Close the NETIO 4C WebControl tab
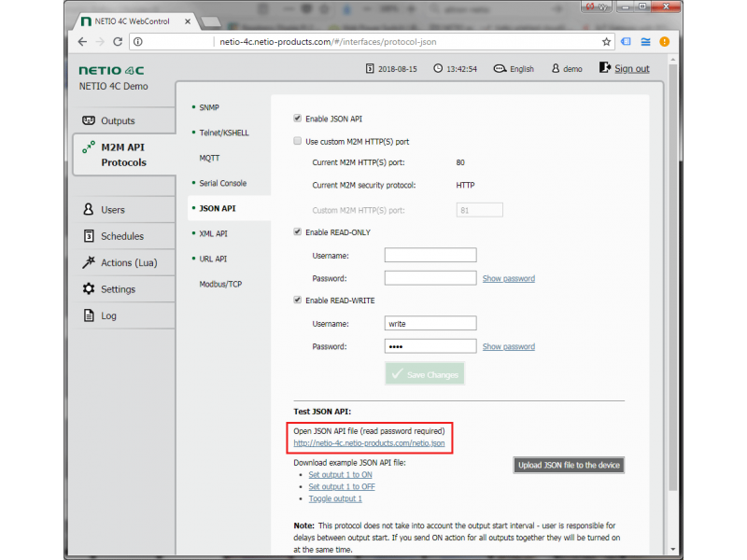Image resolution: width=747 pixels, height=560 pixels. 188,21
